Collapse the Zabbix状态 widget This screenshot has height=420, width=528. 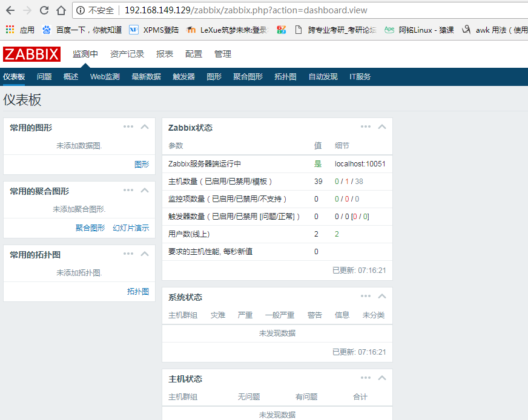pyautogui.click(x=382, y=127)
